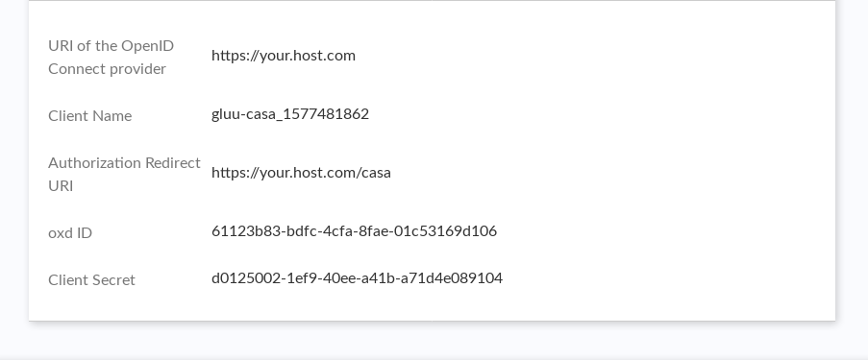Select the gluu-casa_1577481862 client name text
The height and width of the screenshot is (360, 868).
(290, 114)
